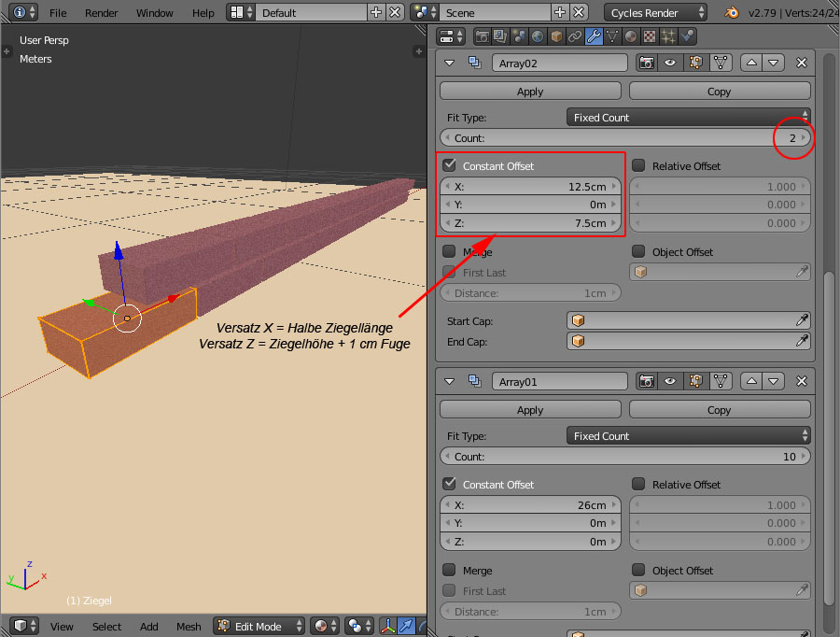
Task: Click Apply on the Array02 modifier
Action: pos(530,92)
